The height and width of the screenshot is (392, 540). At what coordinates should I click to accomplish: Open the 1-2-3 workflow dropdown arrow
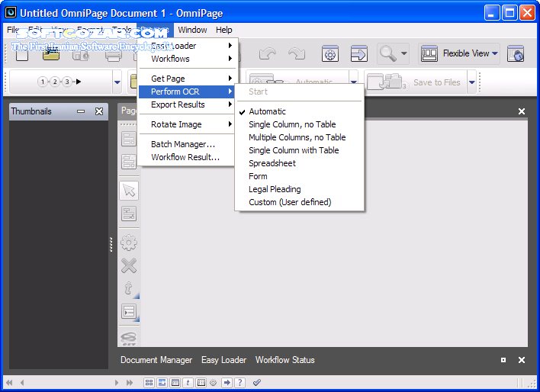click(117, 82)
